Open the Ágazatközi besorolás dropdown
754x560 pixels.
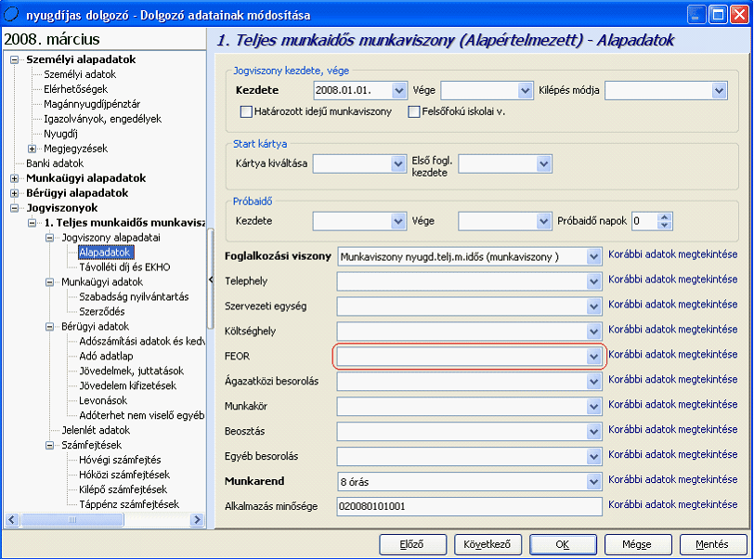pos(594,382)
